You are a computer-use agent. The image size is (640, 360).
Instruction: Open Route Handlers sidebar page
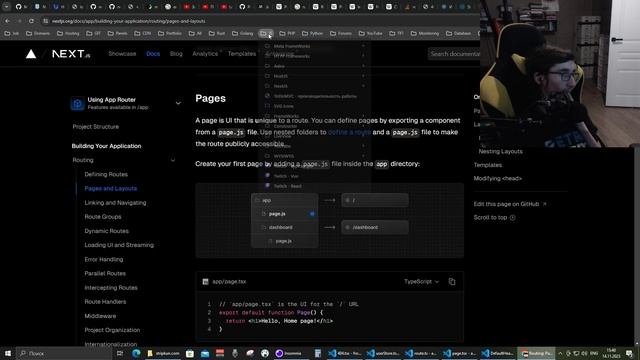105,302
